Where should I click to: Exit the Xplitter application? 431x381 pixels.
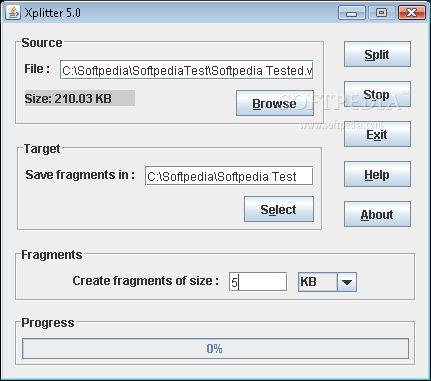click(x=377, y=134)
